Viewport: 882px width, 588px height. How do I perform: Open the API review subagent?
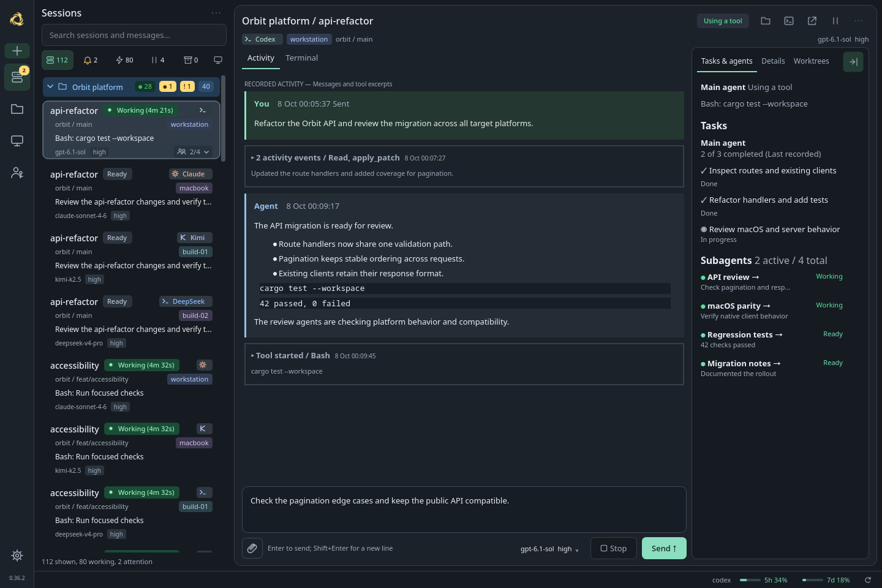[733, 277]
